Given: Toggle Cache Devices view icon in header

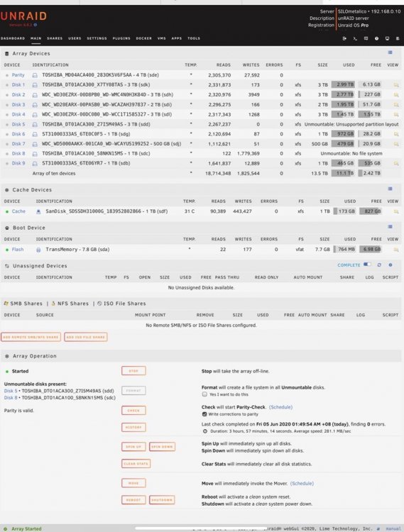Looking at the screenshot, I should [390, 189].
